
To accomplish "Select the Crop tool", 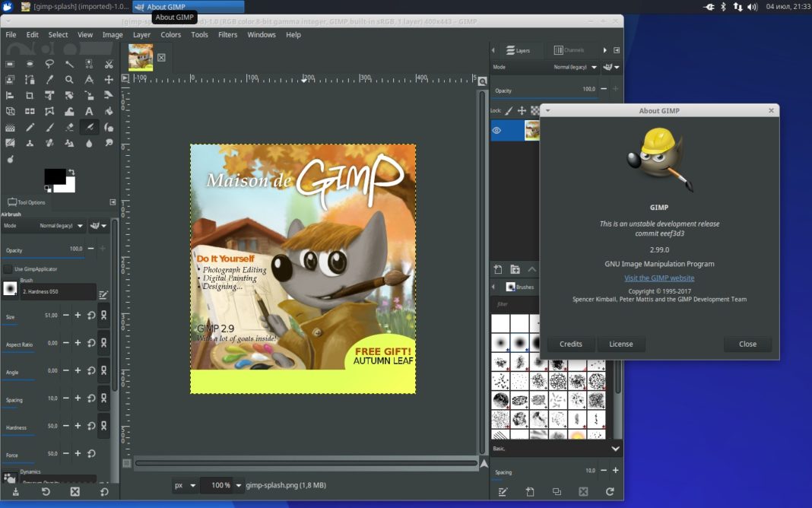I will 30,95.
